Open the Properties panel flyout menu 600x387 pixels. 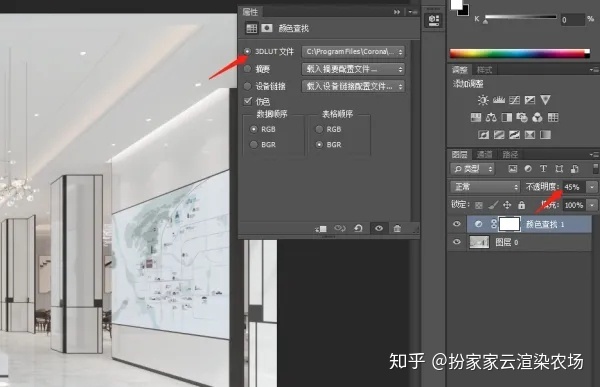pyautogui.click(x=412, y=12)
